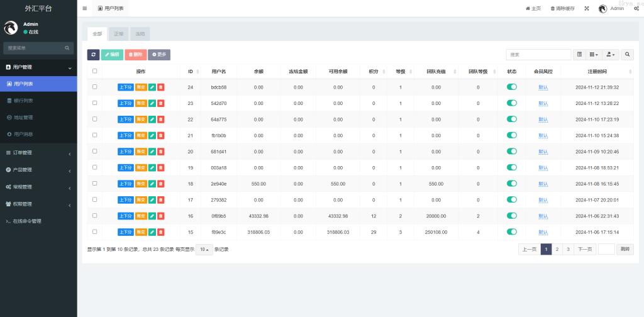Open the settings gears icon at top right
The image size is (644, 317).
pos(636,9)
